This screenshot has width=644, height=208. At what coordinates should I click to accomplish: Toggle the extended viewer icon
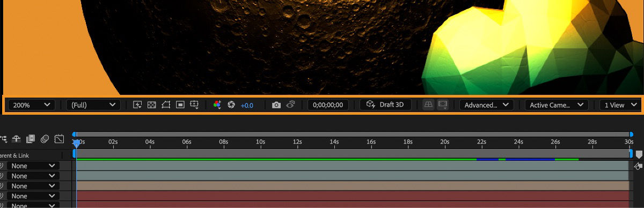443,105
